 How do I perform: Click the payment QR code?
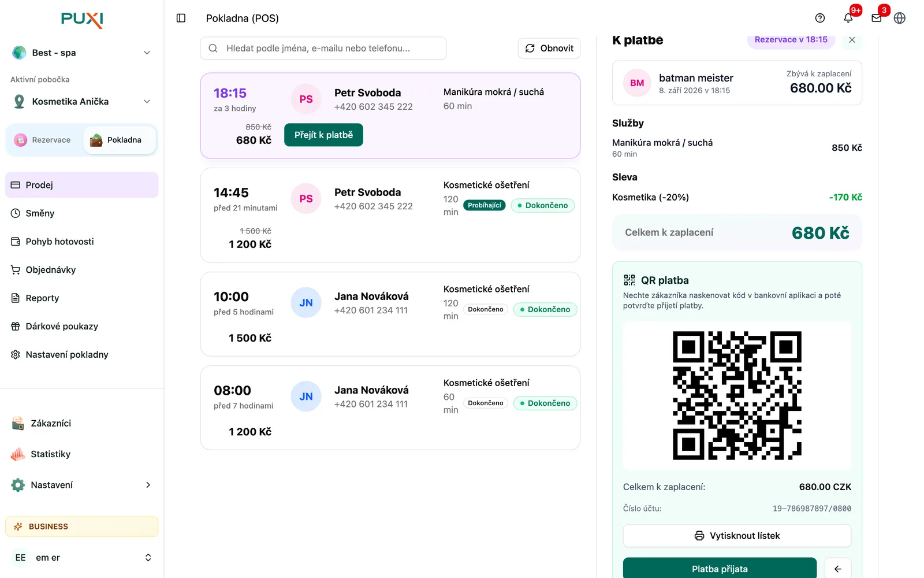click(737, 396)
